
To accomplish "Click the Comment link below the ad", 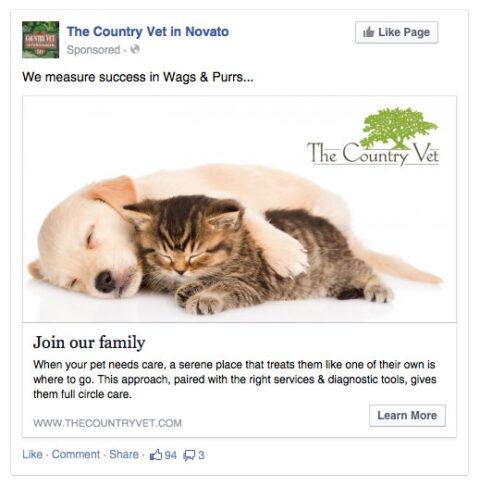I will [x=76, y=454].
